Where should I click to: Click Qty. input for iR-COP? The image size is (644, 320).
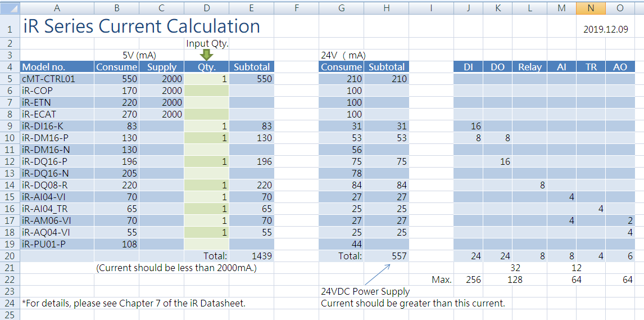pyautogui.click(x=207, y=91)
